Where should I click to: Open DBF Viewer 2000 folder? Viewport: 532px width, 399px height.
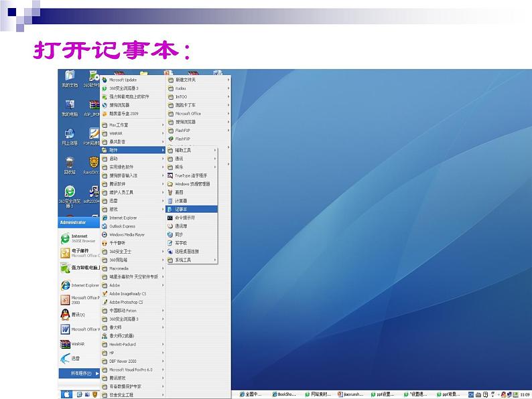click(133, 362)
